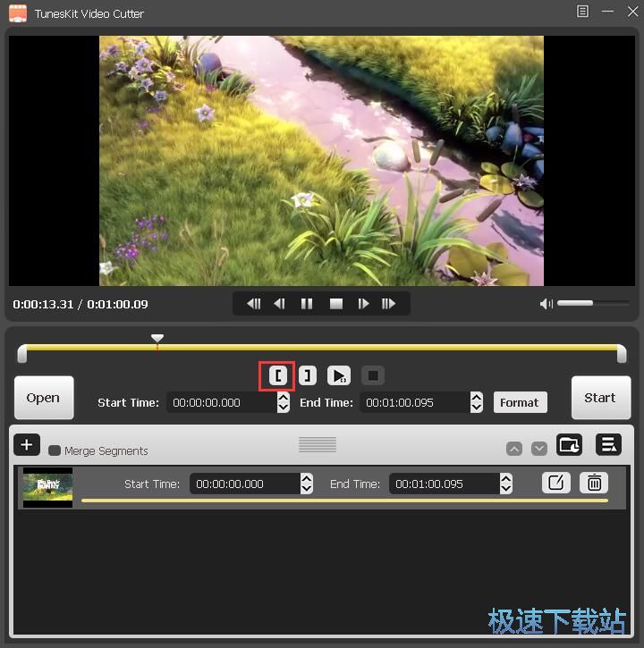644x648 pixels.
Task: Minimize the TunesKit window
Action: [x=607, y=12]
